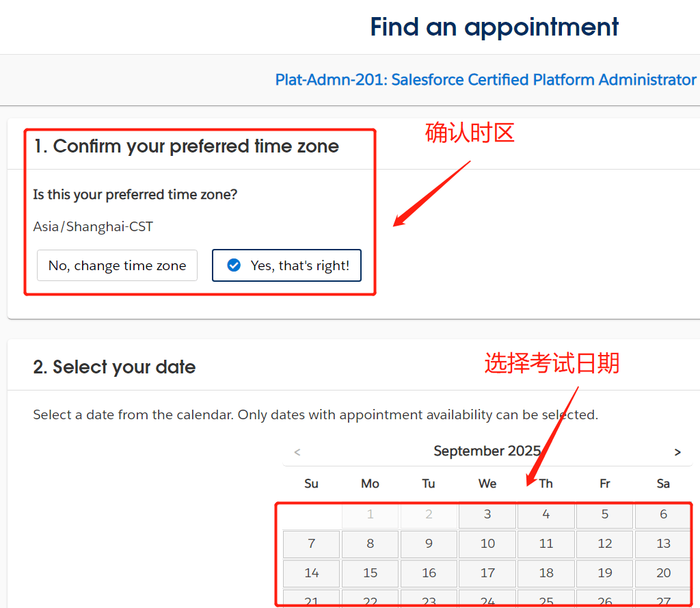Viewport: 700px width, 608px height.
Task: Select September 20 date cell
Action: point(663,573)
